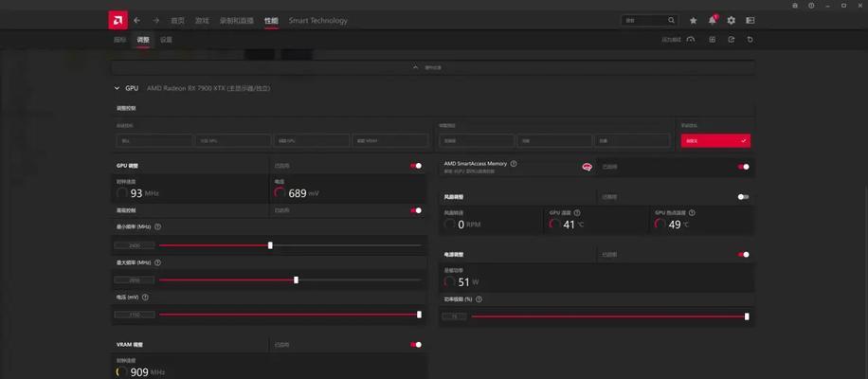Select the first tuning preset (安静) button

pyautogui.click(x=478, y=140)
